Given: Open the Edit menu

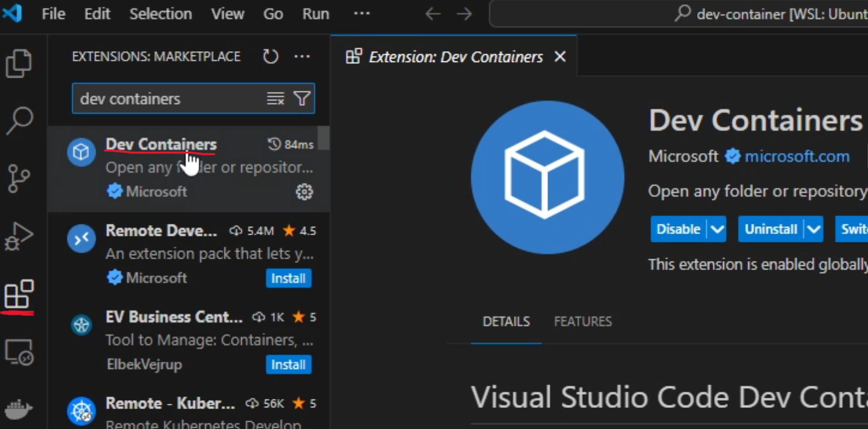Looking at the screenshot, I should coord(97,14).
